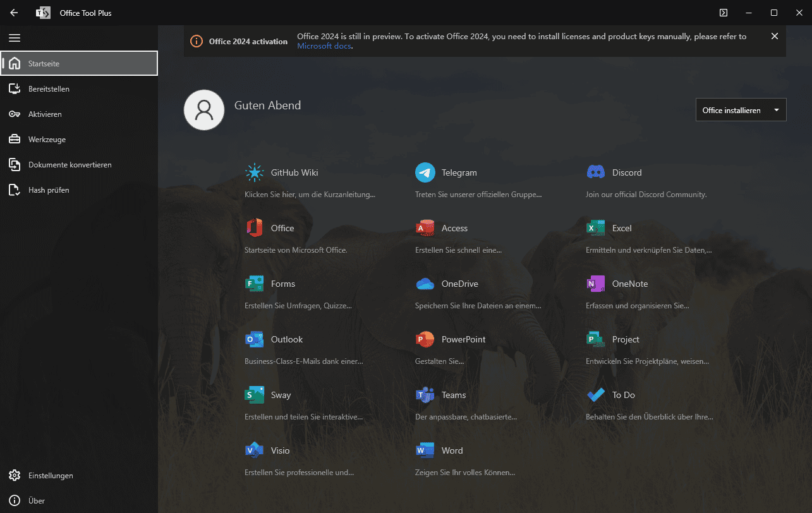Image resolution: width=812 pixels, height=513 pixels.
Task: Click the blue Word icon
Action: pyautogui.click(x=425, y=450)
